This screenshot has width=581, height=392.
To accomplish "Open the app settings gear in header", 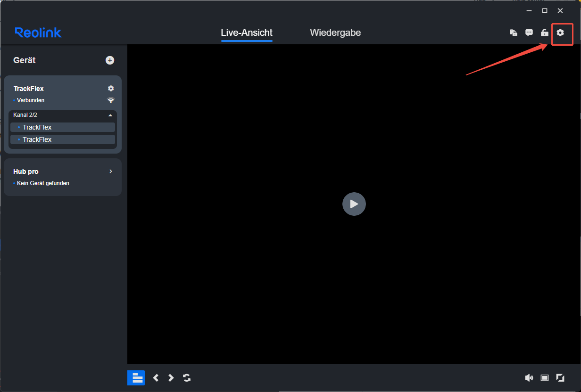I will click(x=560, y=33).
